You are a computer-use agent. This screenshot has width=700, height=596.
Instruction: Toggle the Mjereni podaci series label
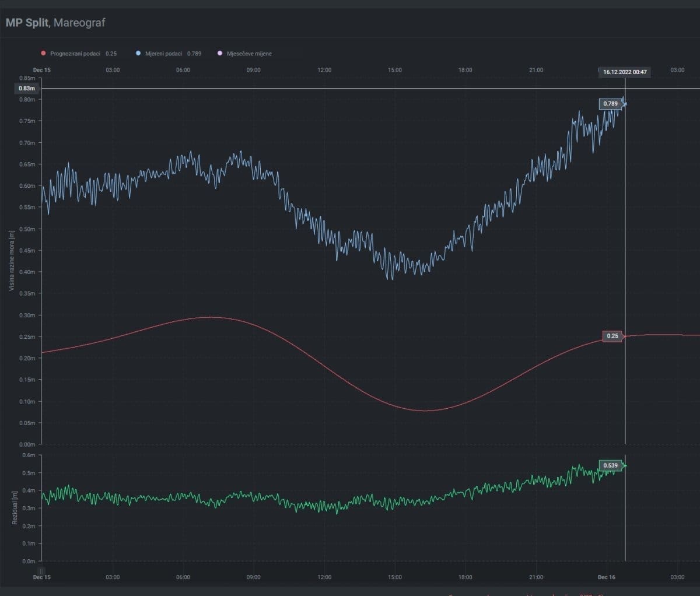(164, 54)
